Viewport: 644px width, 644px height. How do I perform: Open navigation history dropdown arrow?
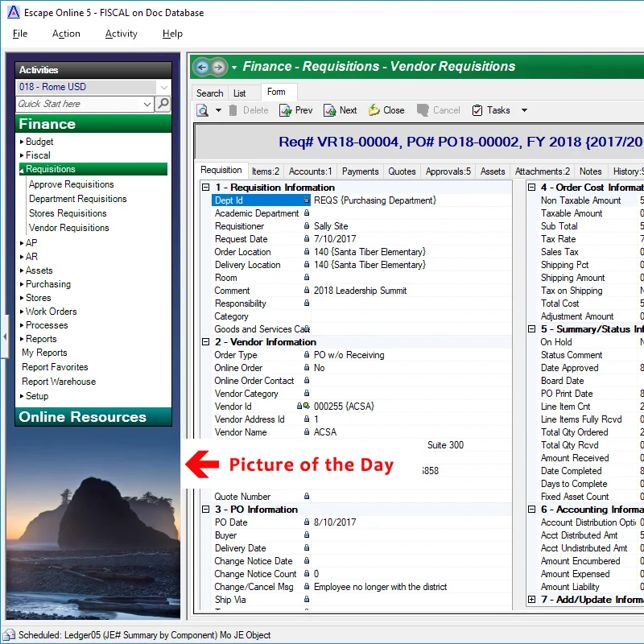[x=234, y=68]
